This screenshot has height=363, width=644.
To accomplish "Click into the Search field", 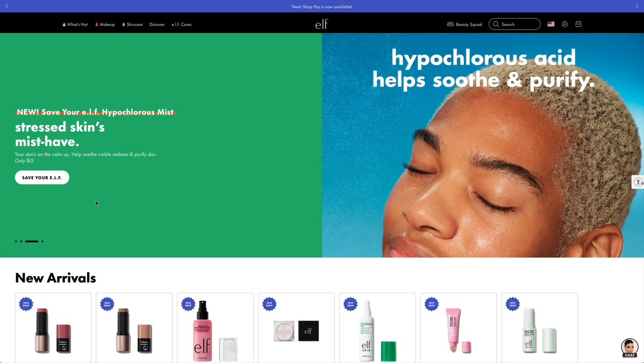I will (x=515, y=24).
